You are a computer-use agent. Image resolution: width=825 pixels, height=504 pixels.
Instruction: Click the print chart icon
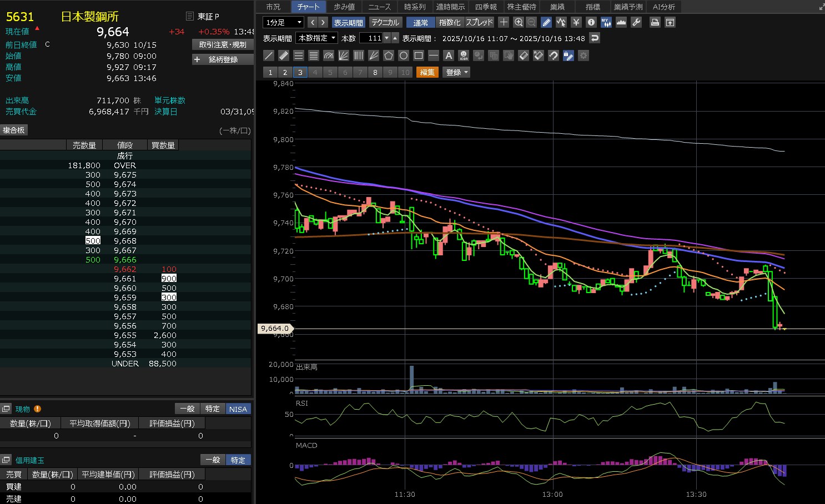655,22
